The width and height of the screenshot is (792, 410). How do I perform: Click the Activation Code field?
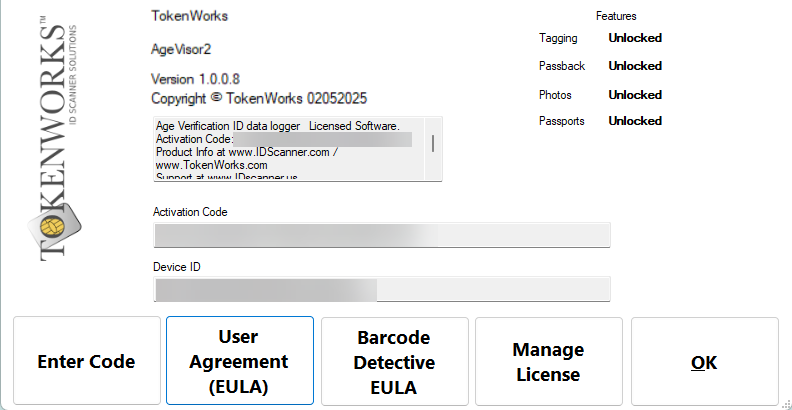pos(382,235)
